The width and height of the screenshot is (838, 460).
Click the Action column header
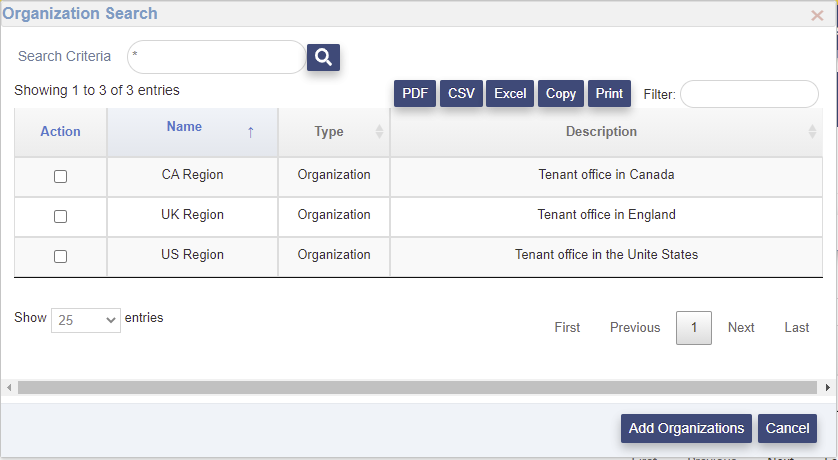60,131
